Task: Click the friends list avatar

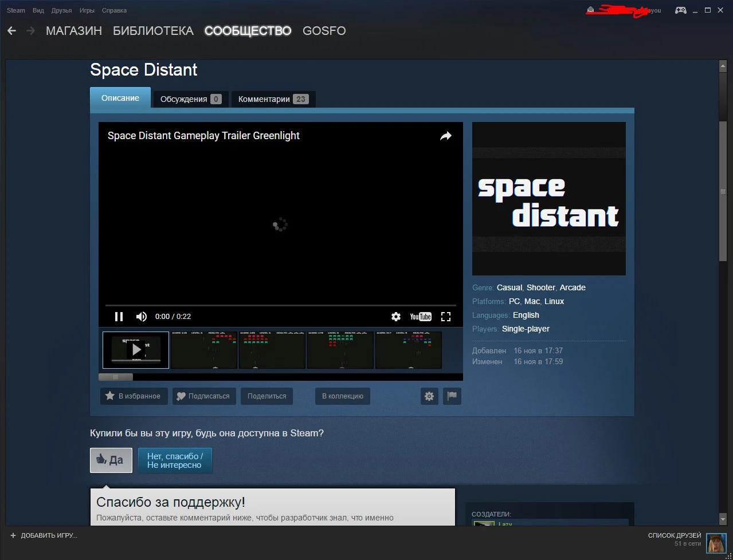Action: coord(716,543)
